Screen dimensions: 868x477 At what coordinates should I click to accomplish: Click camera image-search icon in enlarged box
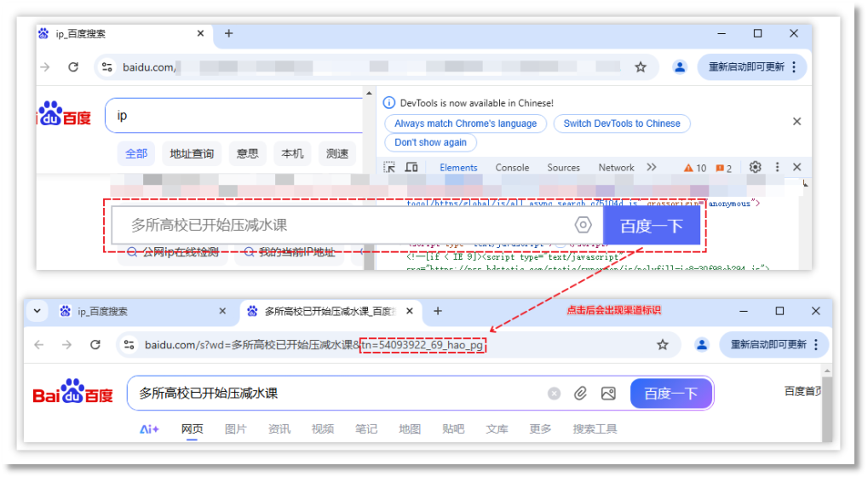pyautogui.click(x=583, y=225)
